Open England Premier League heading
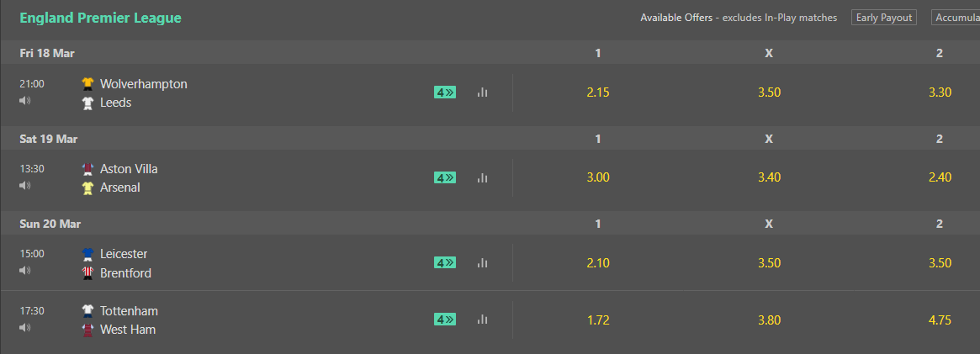The height and width of the screenshot is (354, 980). 101,18
